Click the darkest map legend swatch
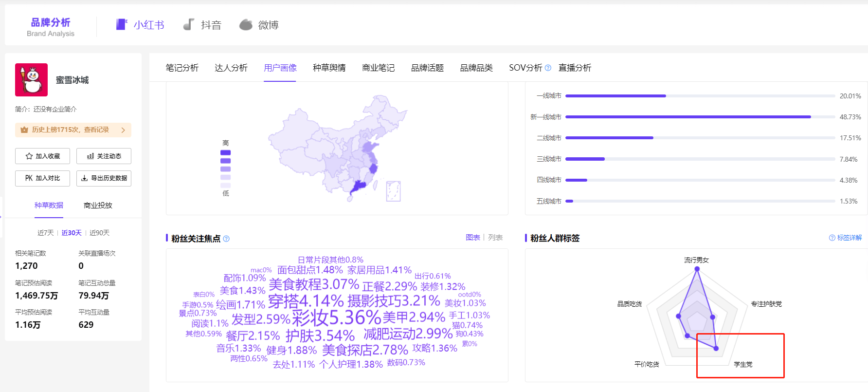The width and height of the screenshot is (868, 392). (225, 153)
